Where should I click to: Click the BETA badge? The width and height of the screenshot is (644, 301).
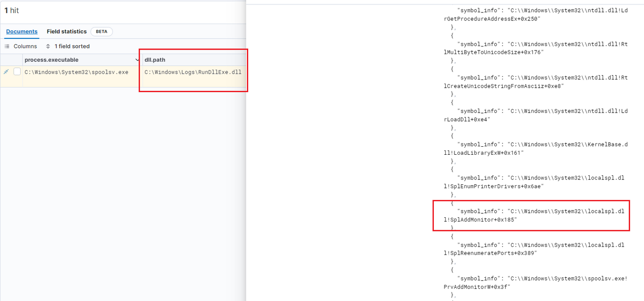pos(102,32)
